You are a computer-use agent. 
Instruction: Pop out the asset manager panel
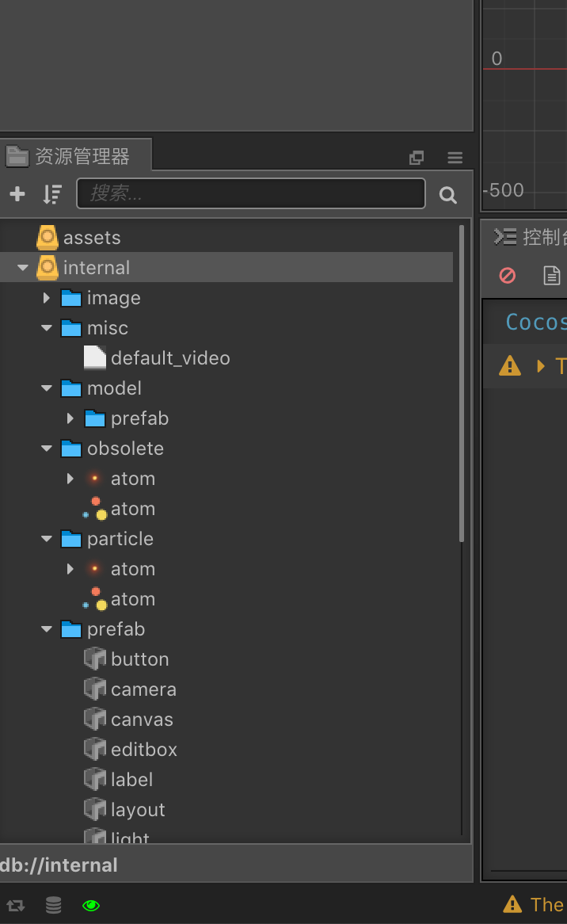[417, 158]
